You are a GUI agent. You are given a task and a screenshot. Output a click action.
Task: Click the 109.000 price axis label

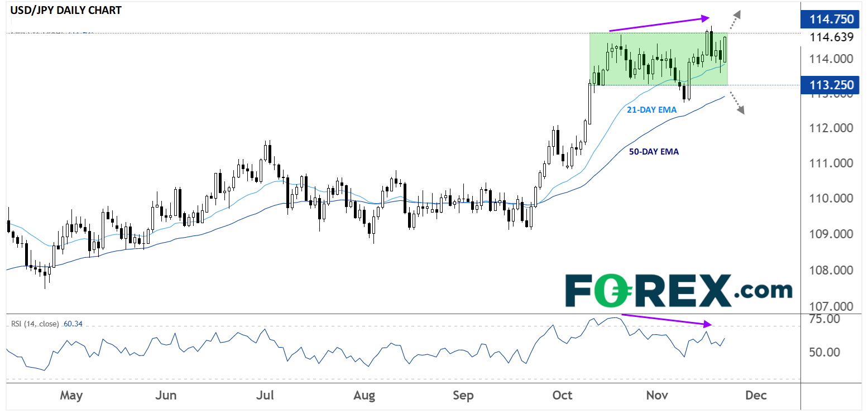tap(831, 234)
